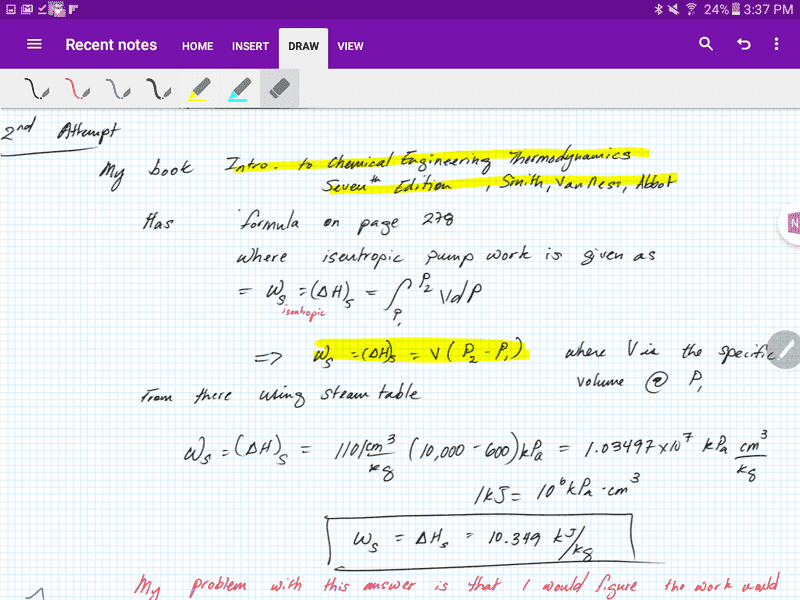Viewport: 800px width, 600px height.
Task: Switch to the HOME tab
Action: click(197, 46)
